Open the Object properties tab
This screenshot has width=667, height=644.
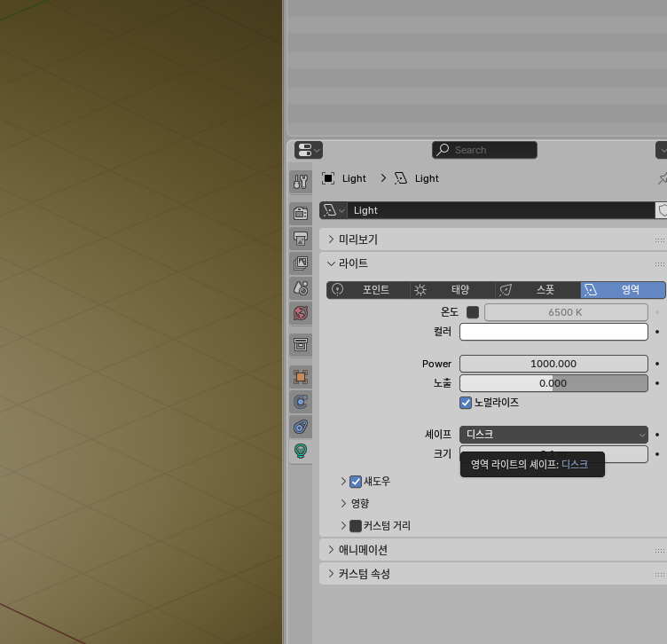tap(301, 377)
